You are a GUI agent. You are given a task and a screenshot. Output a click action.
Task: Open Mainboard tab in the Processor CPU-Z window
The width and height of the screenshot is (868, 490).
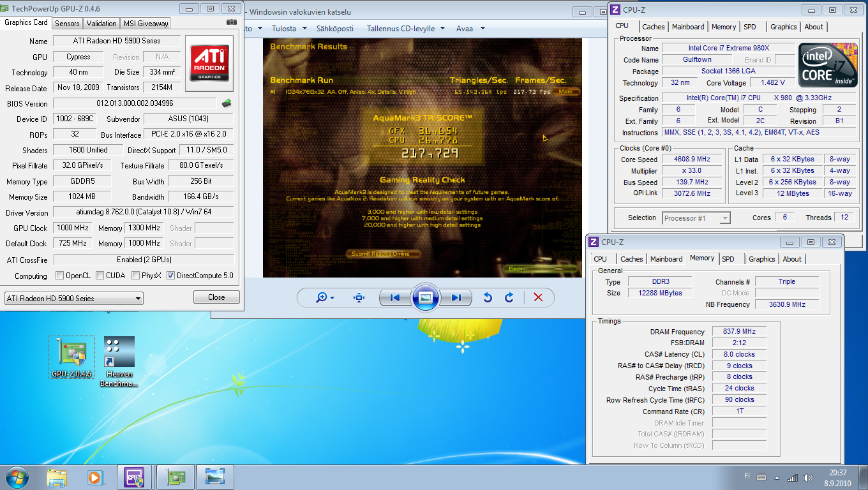[x=688, y=27]
